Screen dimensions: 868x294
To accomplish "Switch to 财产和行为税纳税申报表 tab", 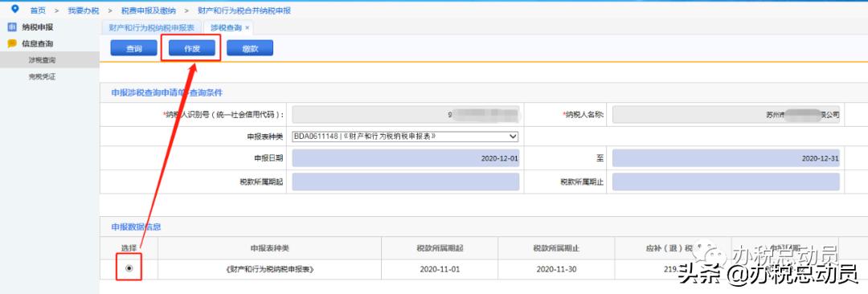I will click(x=152, y=27).
